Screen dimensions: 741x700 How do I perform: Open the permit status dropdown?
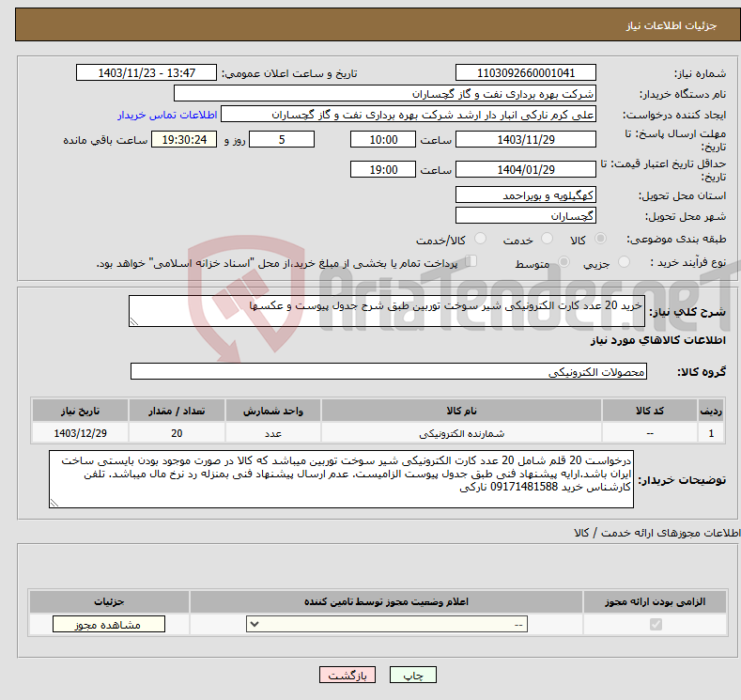(x=387, y=625)
